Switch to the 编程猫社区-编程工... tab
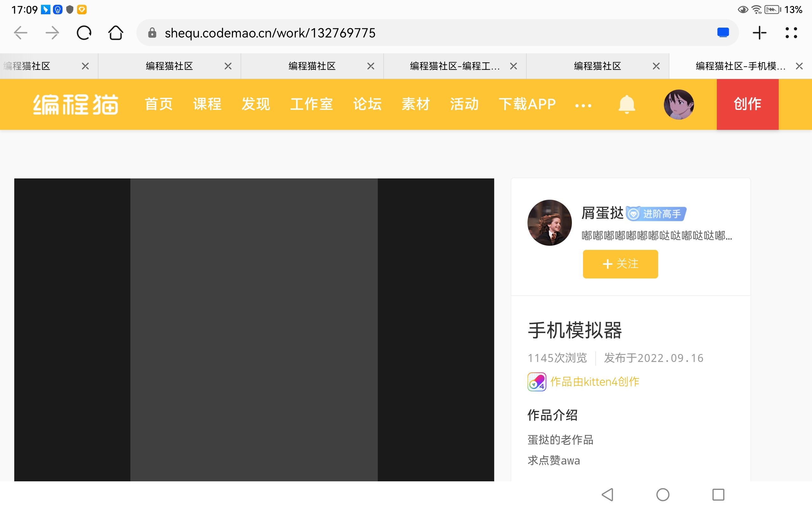The image size is (812, 508). click(x=455, y=66)
